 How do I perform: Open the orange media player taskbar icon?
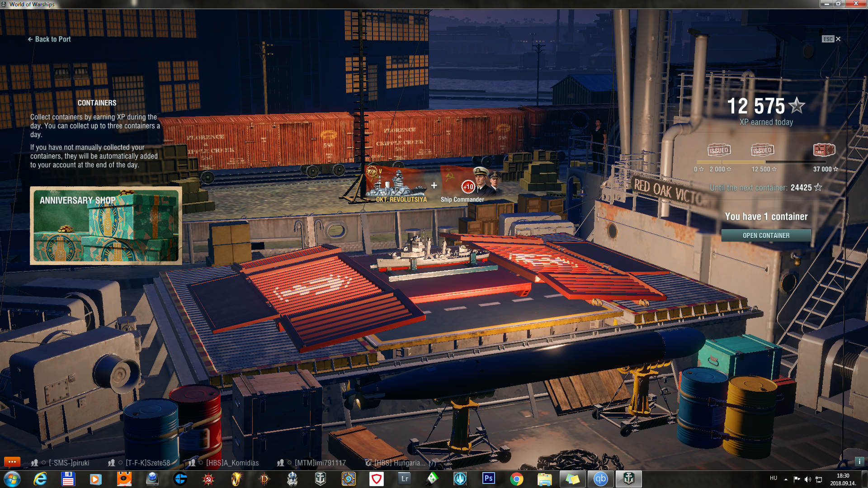[95, 479]
